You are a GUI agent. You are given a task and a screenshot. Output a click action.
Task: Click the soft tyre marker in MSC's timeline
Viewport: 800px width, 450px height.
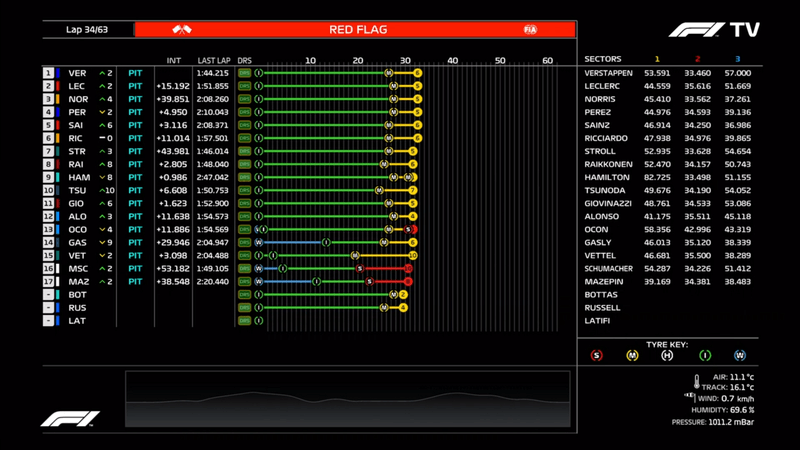(360, 269)
